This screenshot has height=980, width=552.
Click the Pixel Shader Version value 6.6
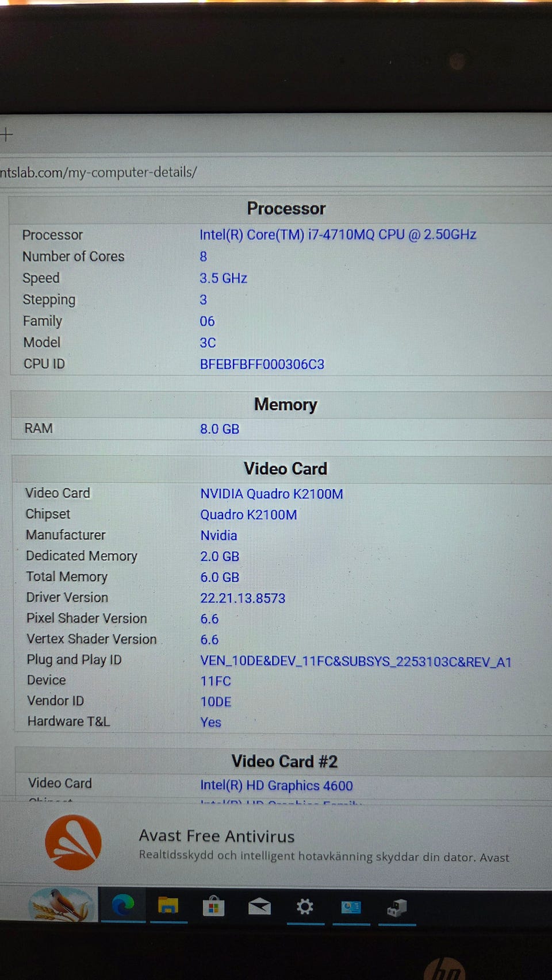[209, 619]
